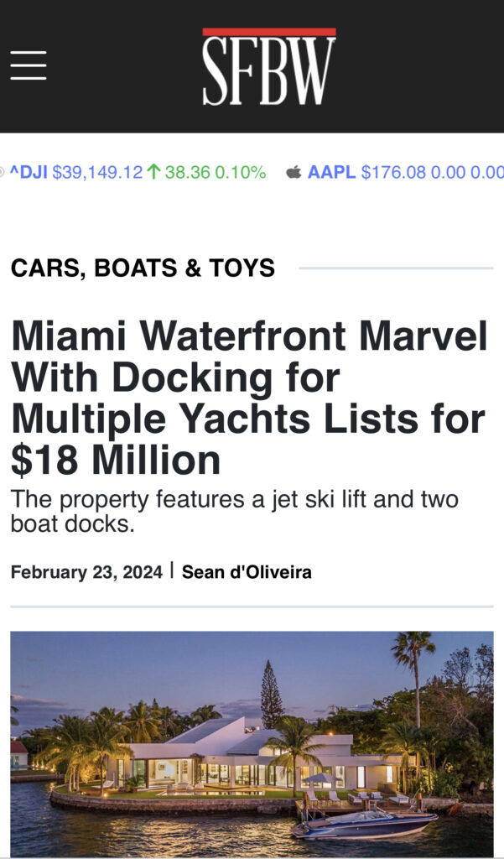Select the ^DJI ticker symbol

tap(29, 173)
